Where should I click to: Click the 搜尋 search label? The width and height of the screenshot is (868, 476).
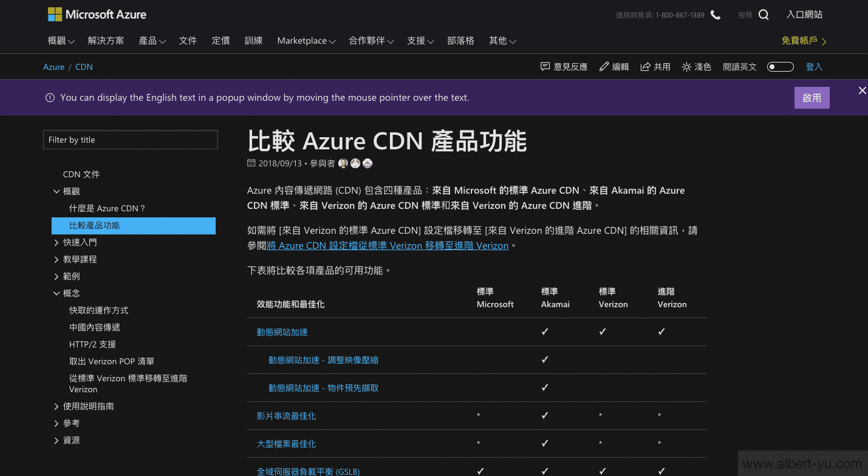coord(745,15)
